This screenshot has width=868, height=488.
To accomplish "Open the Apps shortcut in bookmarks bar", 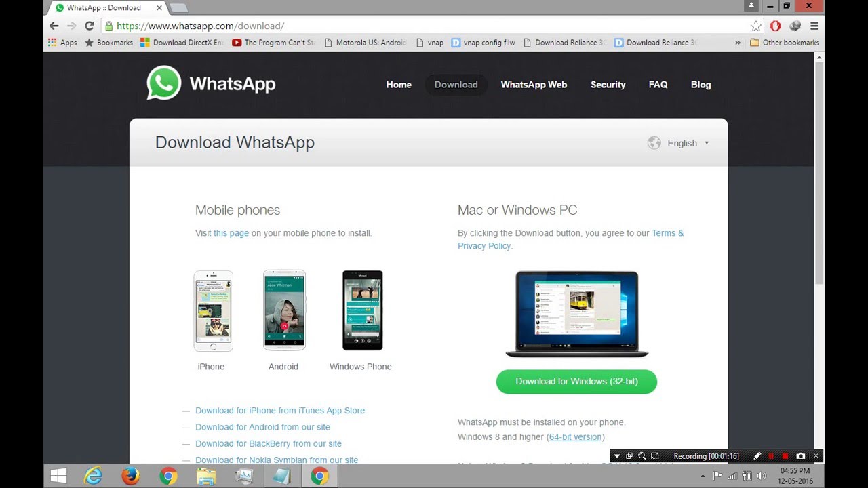I will (x=62, y=43).
